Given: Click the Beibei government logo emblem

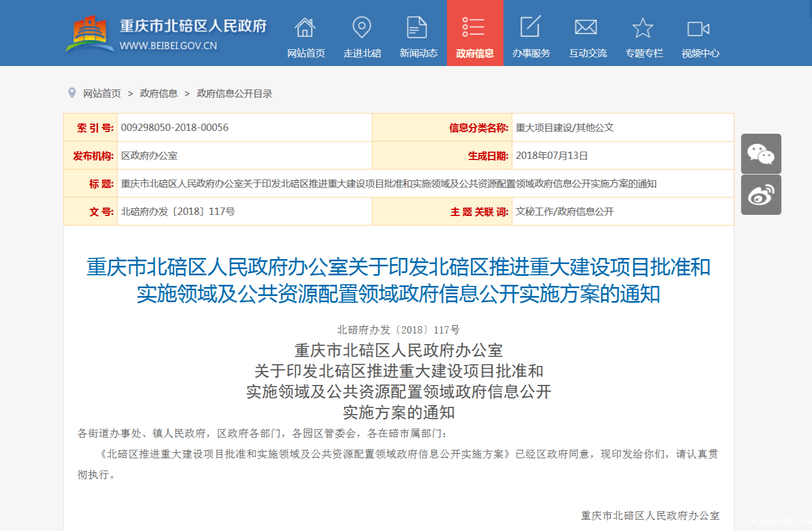Looking at the screenshot, I should (89, 33).
